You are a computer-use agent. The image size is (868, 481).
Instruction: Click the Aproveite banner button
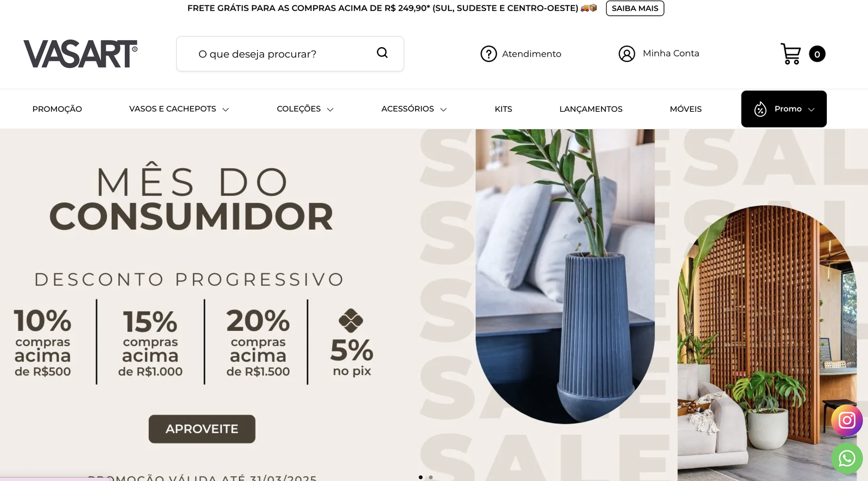202,429
